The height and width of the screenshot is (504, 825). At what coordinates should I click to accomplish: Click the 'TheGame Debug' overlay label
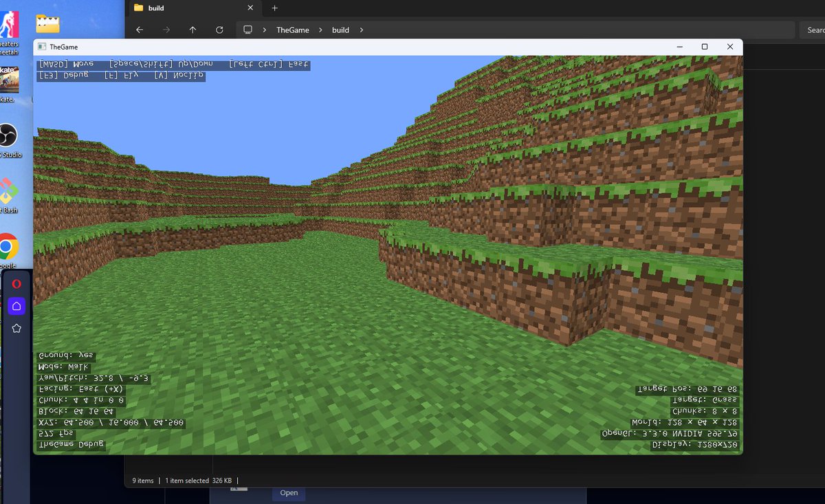coord(71,444)
